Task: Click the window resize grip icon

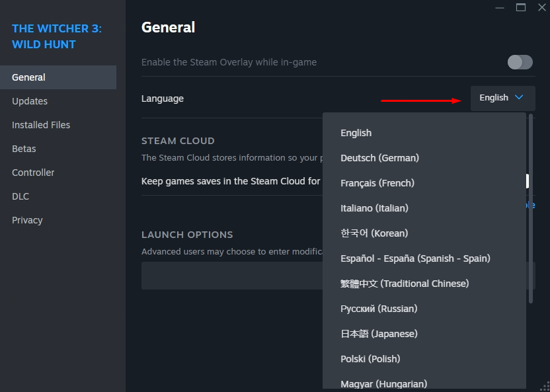Action: click(545, 387)
